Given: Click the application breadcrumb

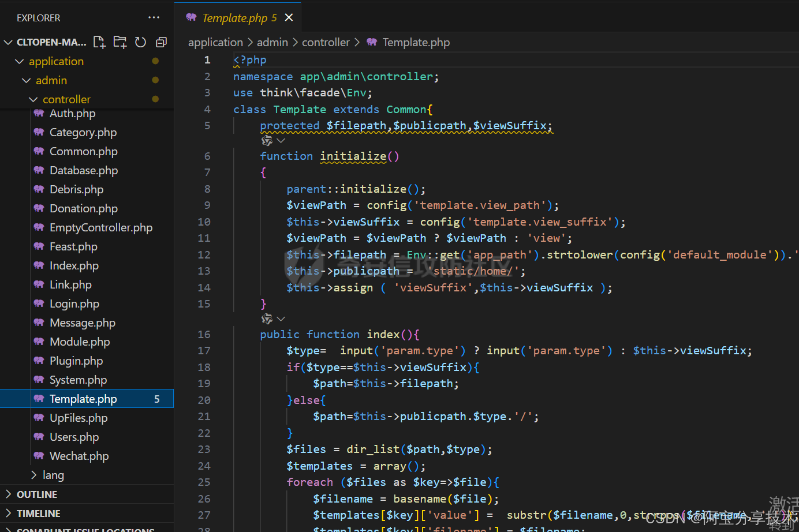Looking at the screenshot, I should [x=215, y=42].
